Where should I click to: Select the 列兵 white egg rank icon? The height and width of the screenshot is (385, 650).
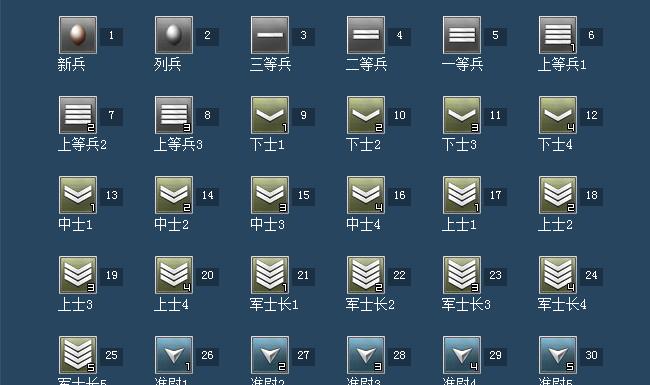[174, 35]
